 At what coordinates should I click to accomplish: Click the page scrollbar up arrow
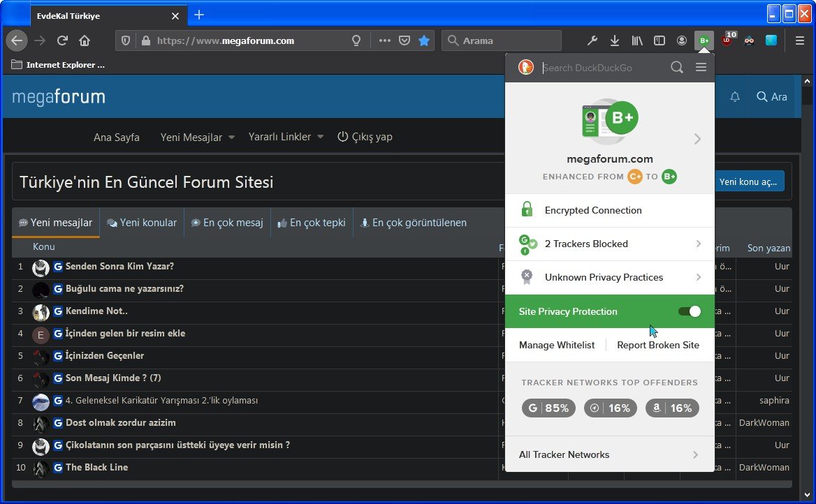(x=807, y=81)
